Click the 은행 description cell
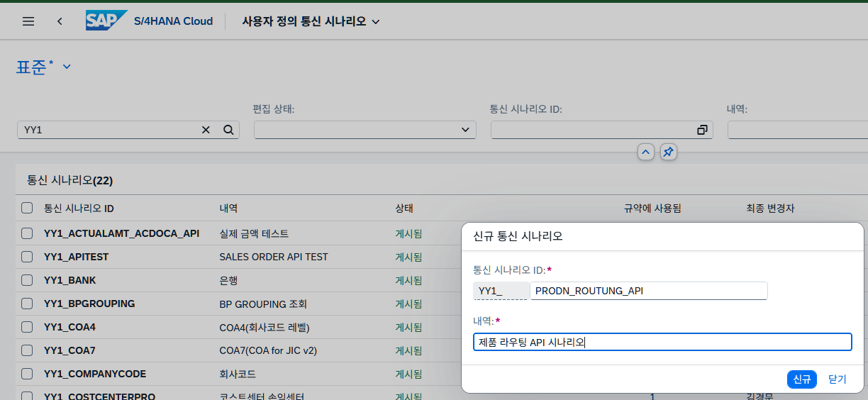Screen dimensions: 868x400 point(228,280)
